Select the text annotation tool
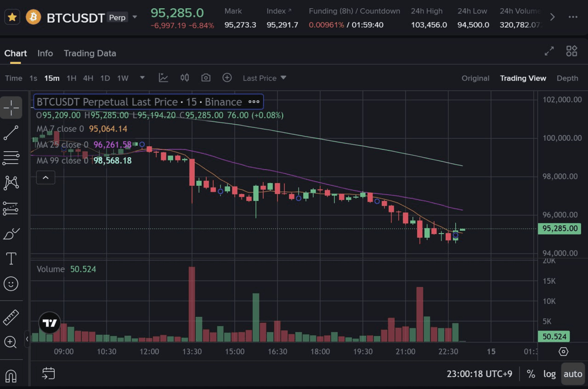 [x=11, y=258]
